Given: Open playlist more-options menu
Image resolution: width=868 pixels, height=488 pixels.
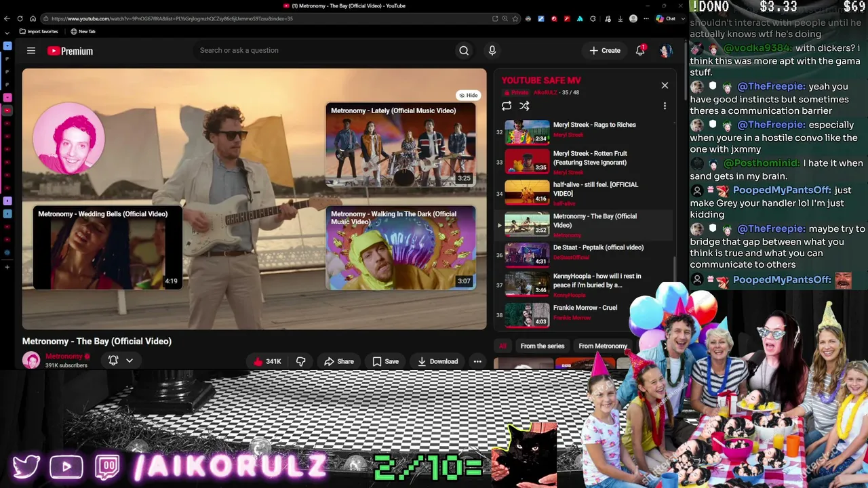Looking at the screenshot, I should [665, 106].
